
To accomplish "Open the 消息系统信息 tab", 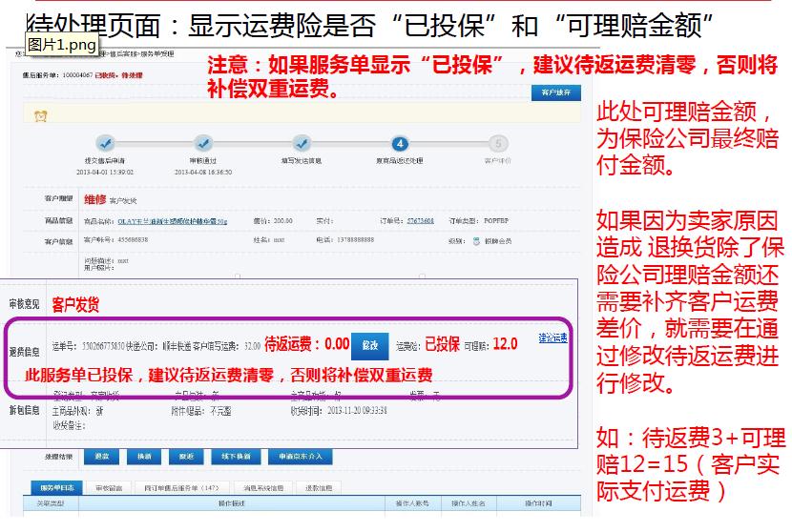I will tap(263, 488).
